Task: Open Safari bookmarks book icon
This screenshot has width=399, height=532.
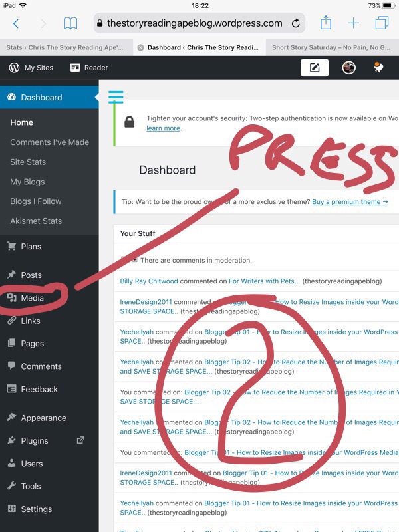Action: pyautogui.click(x=70, y=23)
